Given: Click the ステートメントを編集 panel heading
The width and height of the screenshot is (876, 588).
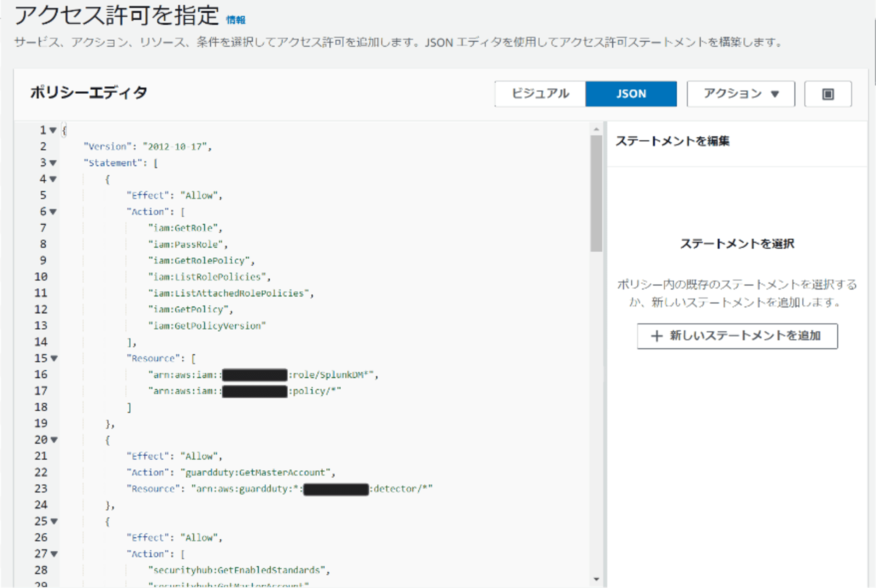Looking at the screenshot, I should pos(672,141).
